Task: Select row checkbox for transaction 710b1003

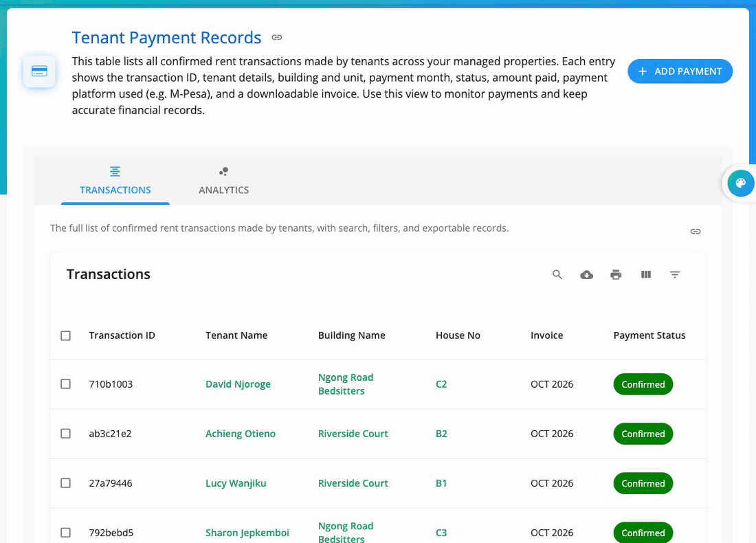Action: click(x=65, y=384)
